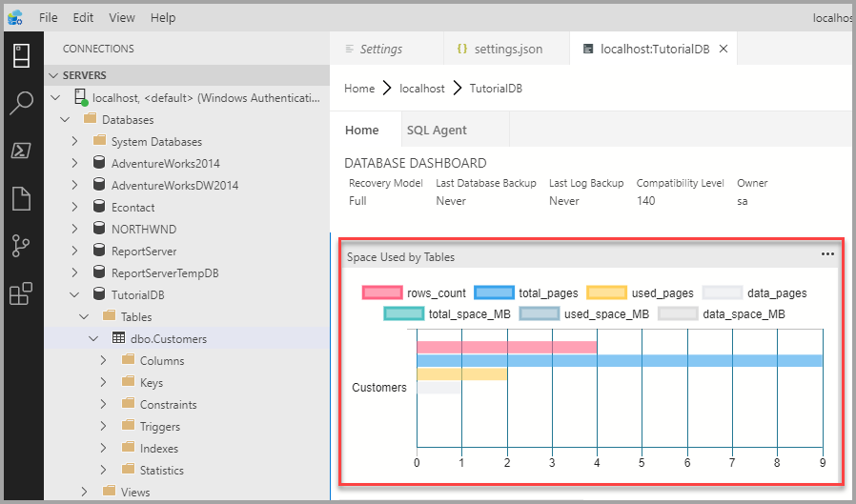Open the Search icon in activity bar
This screenshot has width=856, height=504.
(x=21, y=103)
